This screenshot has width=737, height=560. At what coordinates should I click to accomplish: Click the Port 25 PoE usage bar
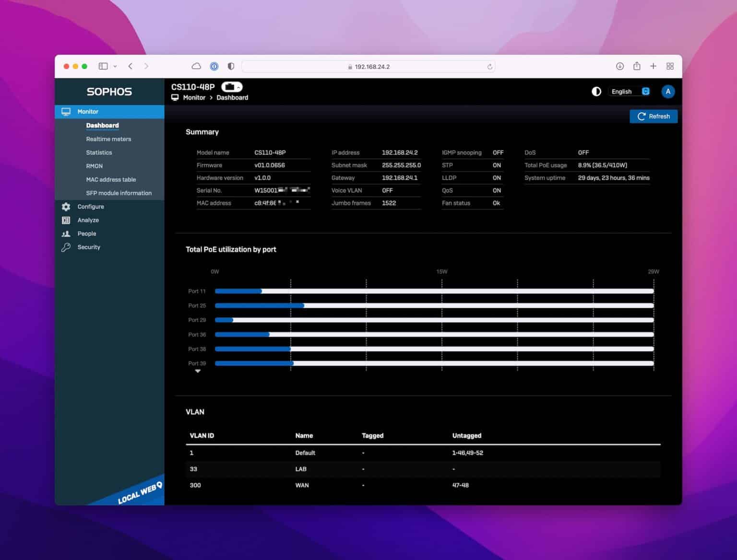(259, 305)
